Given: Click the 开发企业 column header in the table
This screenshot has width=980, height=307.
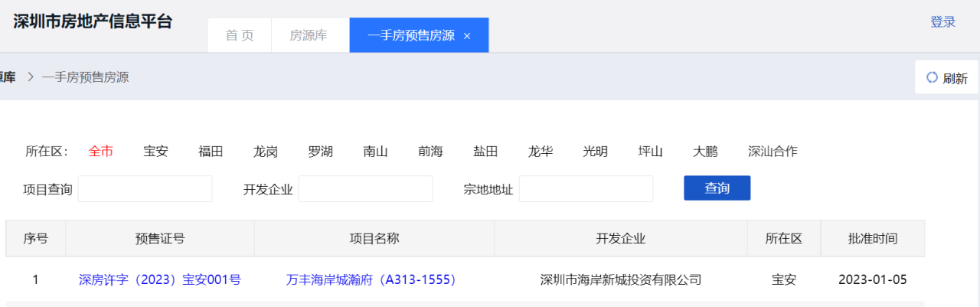Looking at the screenshot, I should coord(621,239).
